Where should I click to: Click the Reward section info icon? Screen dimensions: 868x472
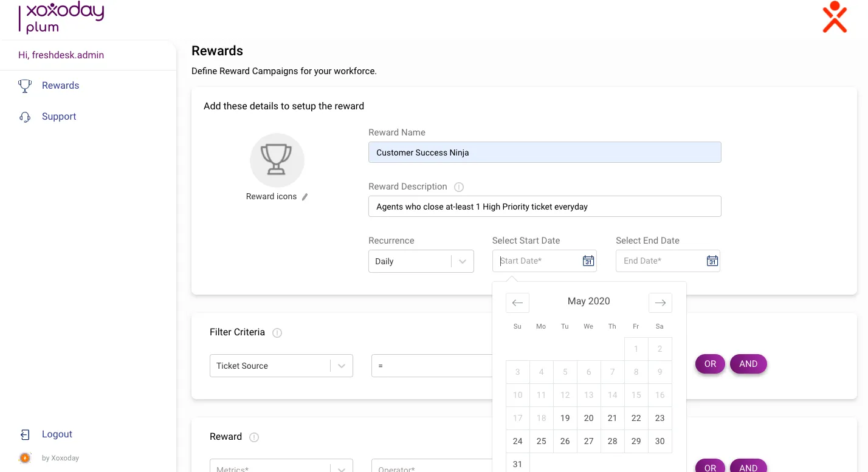point(253,437)
